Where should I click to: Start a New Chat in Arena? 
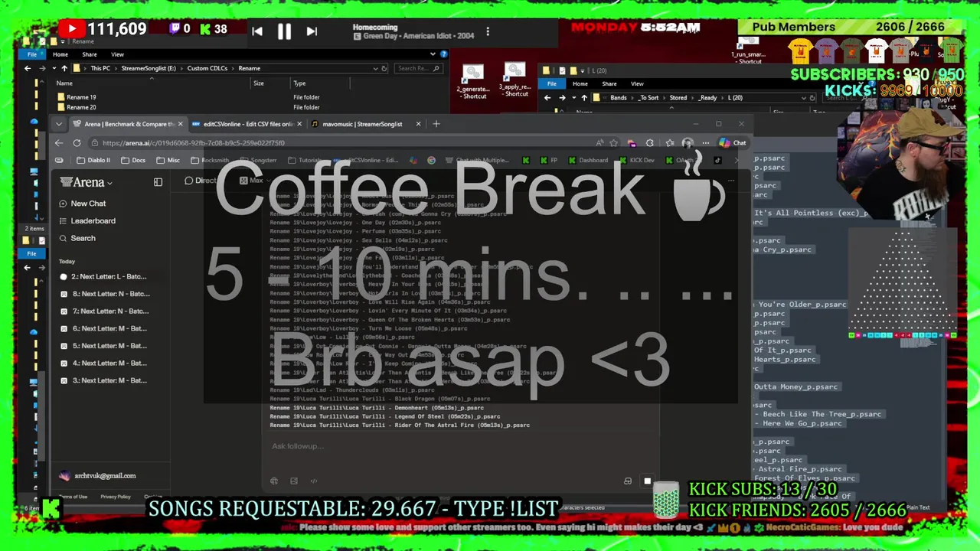tap(81, 204)
